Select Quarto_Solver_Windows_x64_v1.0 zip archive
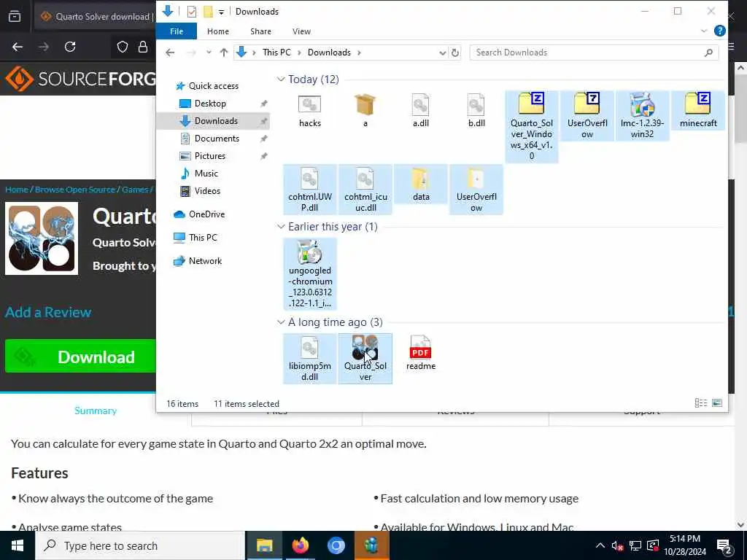Screen dimensions: 747x560 point(532,127)
